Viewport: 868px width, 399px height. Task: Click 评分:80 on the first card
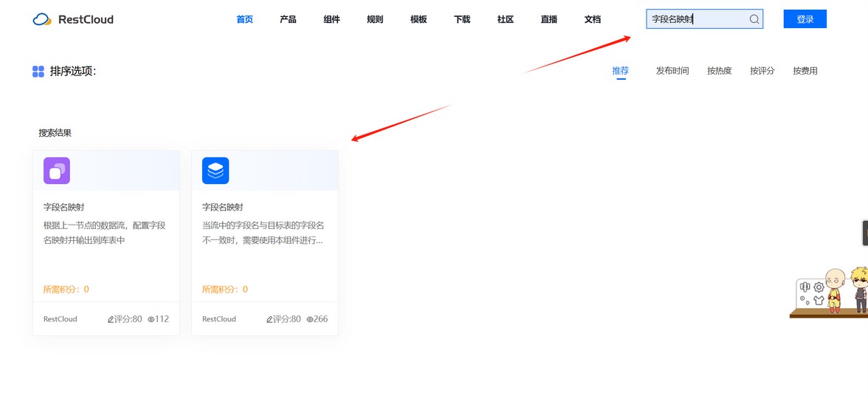click(x=128, y=319)
